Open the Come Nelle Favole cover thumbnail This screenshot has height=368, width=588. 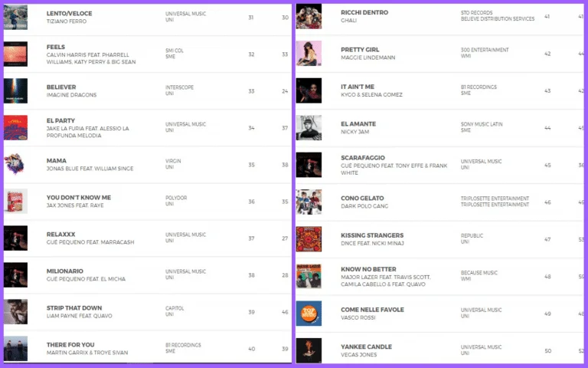309,313
